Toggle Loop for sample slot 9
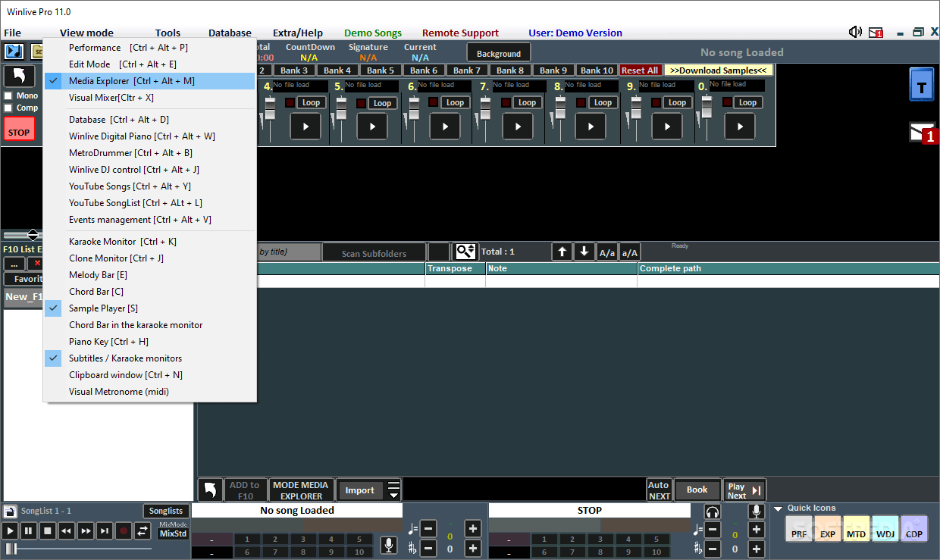 677,102
